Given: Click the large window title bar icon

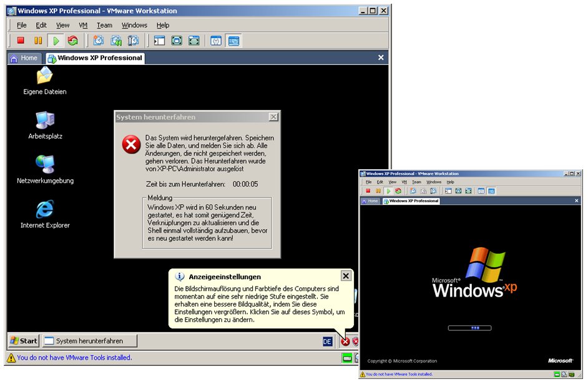Looking at the screenshot, I should tap(12, 11).
